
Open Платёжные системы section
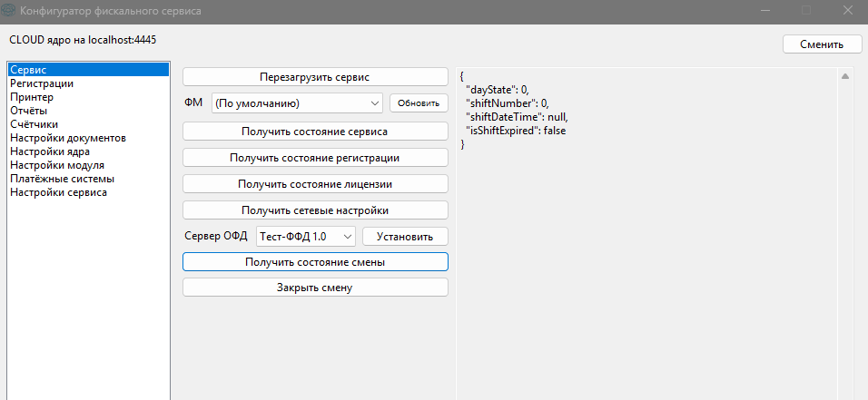coord(89,179)
